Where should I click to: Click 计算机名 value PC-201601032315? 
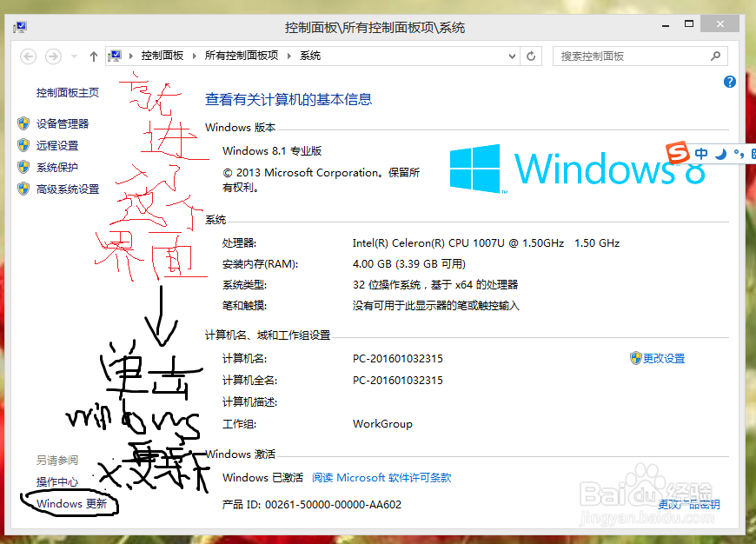[398, 359]
